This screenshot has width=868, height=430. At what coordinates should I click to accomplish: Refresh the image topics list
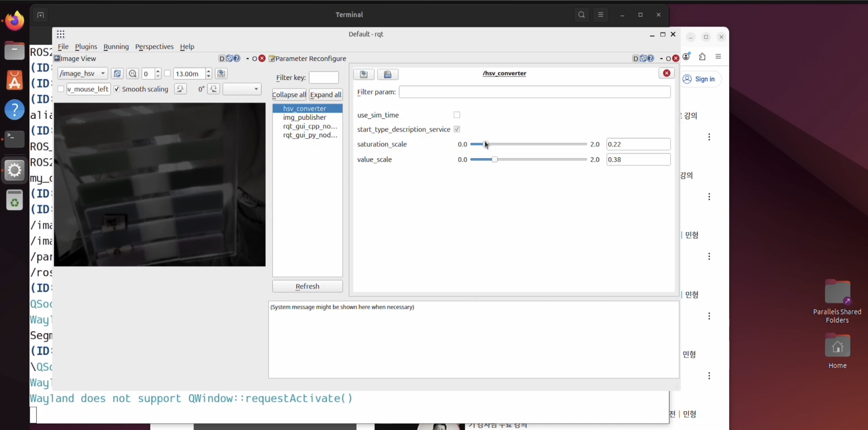(117, 74)
